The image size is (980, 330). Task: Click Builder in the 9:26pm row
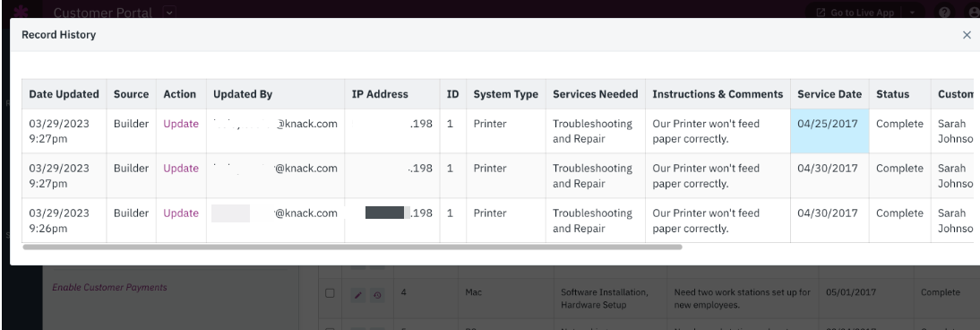tap(132, 213)
